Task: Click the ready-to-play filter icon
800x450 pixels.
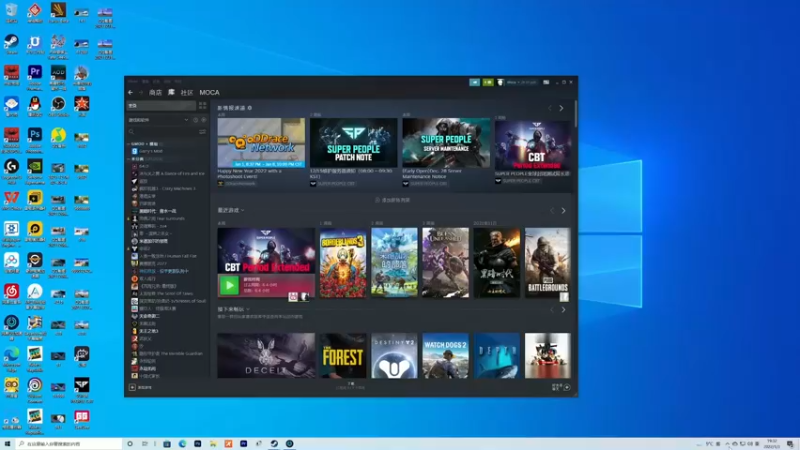Action: coord(204,120)
